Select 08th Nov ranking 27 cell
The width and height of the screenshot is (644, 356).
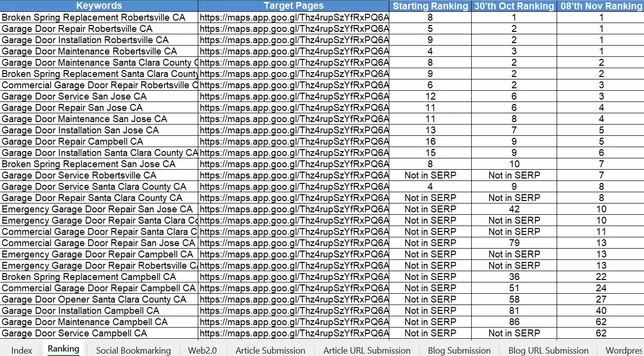tap(601, 299)
